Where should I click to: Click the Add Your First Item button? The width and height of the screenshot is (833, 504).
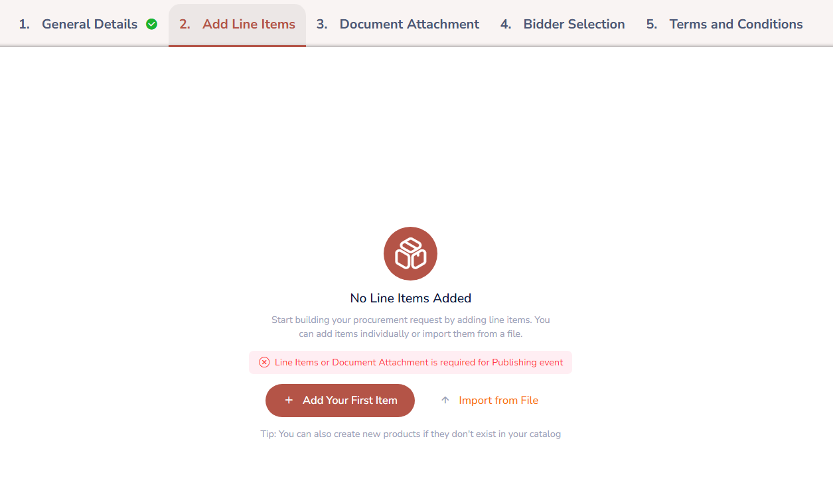pos(340,401)
